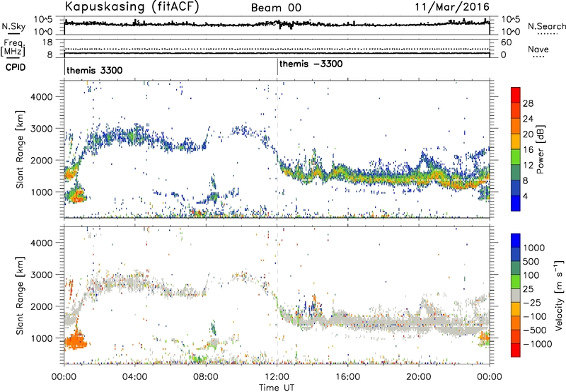Screen dimensions: 566x392
Task: Click the '20' Power colorbar label
Action: [x=528, y=134]
